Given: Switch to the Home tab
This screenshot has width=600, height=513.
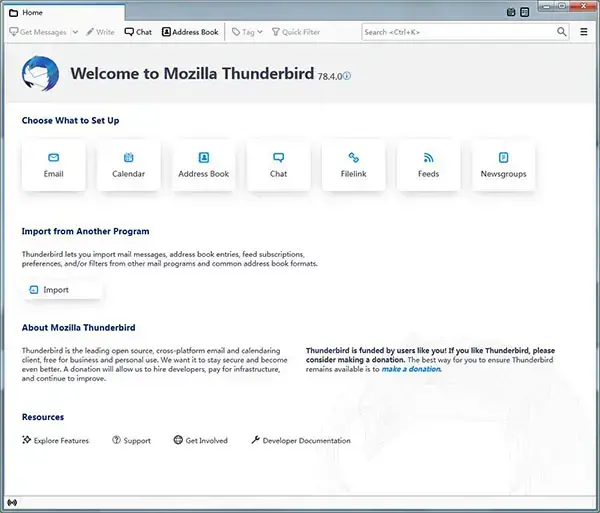Looking at the screenshot, I should pos(66,13).
